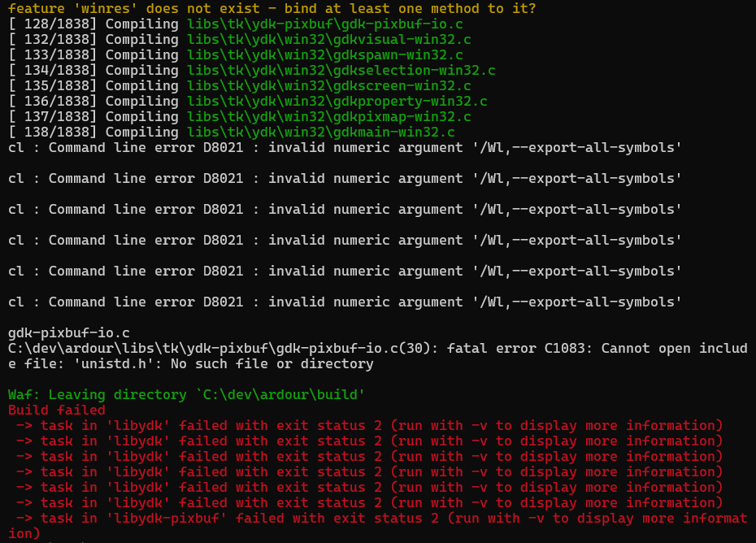Select the gdkmain-win32.c file path
Viewport: 756px width, 543px height.
(320, 132)
